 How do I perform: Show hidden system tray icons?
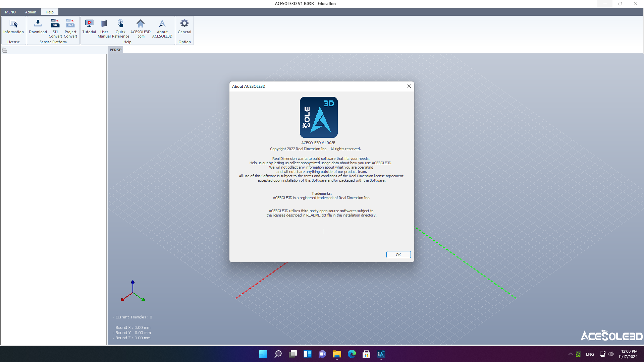pos(571,354)
